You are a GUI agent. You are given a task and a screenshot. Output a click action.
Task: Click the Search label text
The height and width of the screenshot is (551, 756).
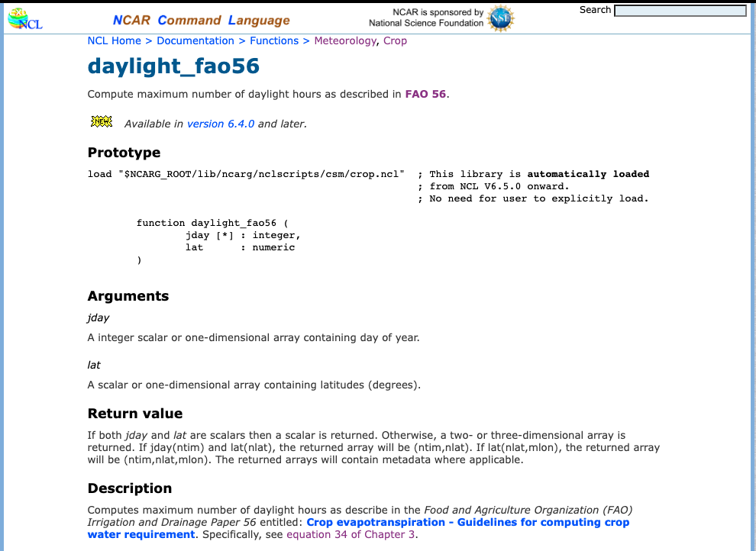pos(595,10)
